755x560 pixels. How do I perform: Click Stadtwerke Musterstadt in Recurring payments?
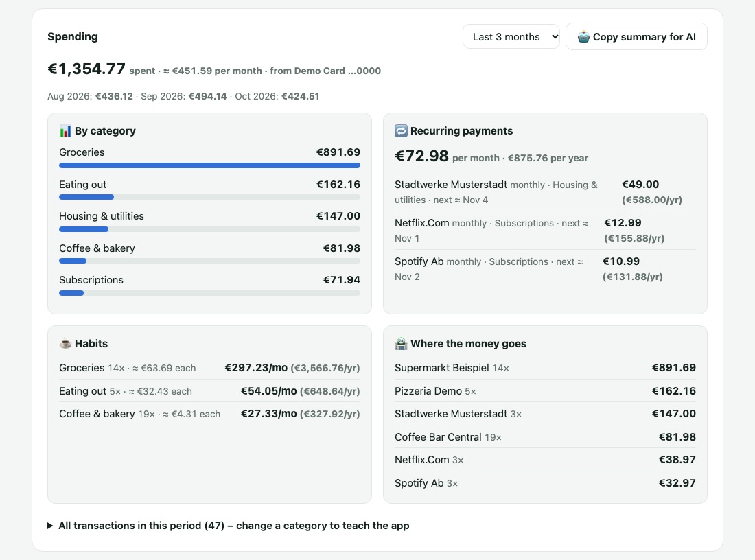(x=451, y=185)
